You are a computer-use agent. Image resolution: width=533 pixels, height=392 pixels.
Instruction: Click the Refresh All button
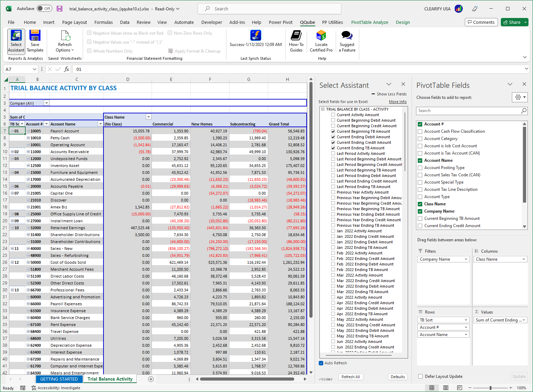[351, 377]
